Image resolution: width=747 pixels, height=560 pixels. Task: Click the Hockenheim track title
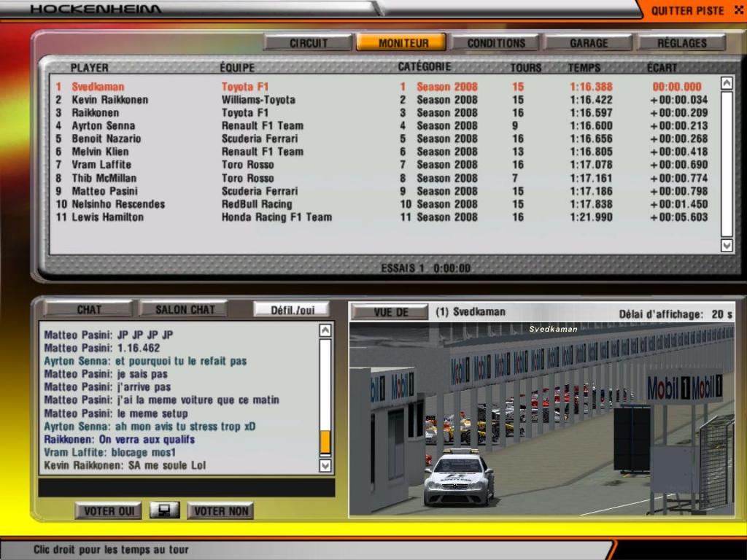coord(96,9)
